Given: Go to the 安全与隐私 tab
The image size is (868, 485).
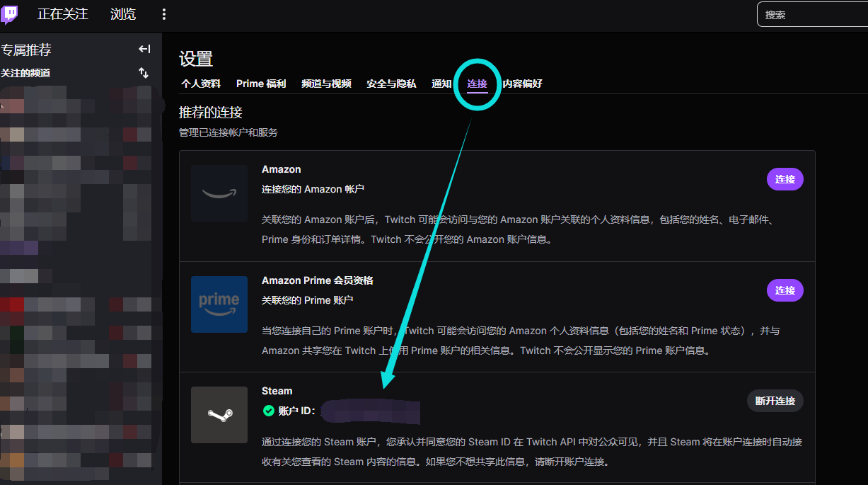Looking at the screenshot, I should tap(391, 84).
